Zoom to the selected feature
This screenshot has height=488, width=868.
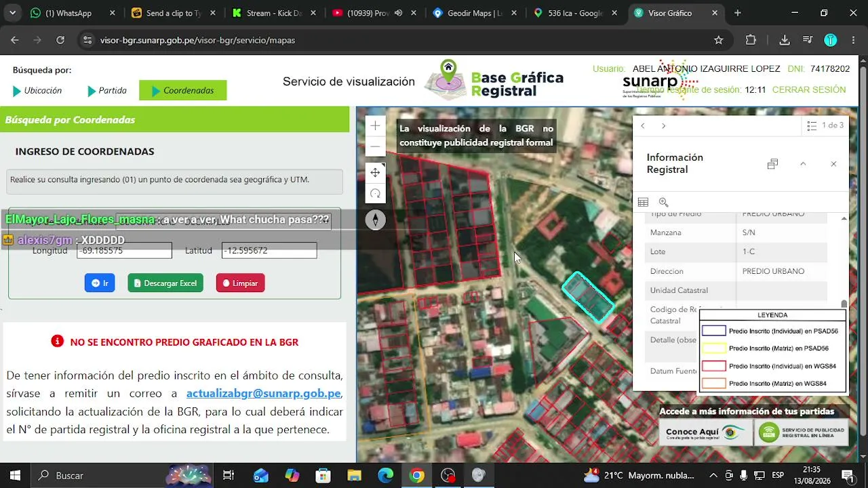pyautogui.click(x=663, y=202)
